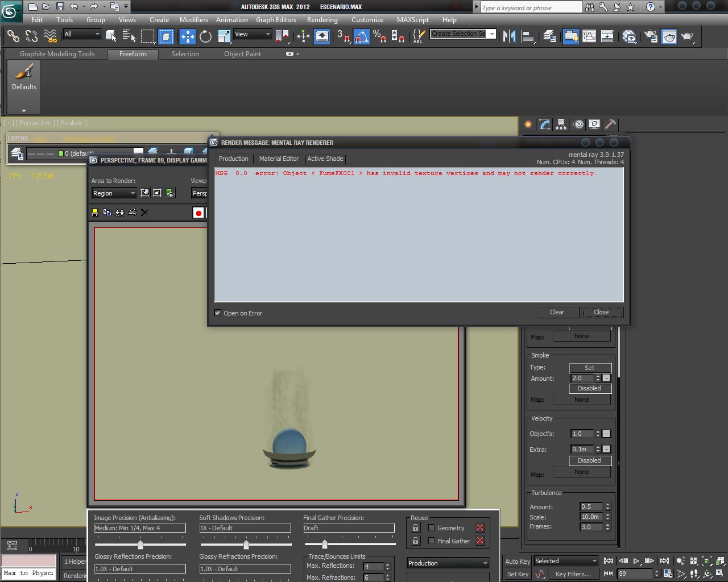Select the Object Paint ribbon tab
This screenshot has width=728, height=582.
tap(243, 54)
